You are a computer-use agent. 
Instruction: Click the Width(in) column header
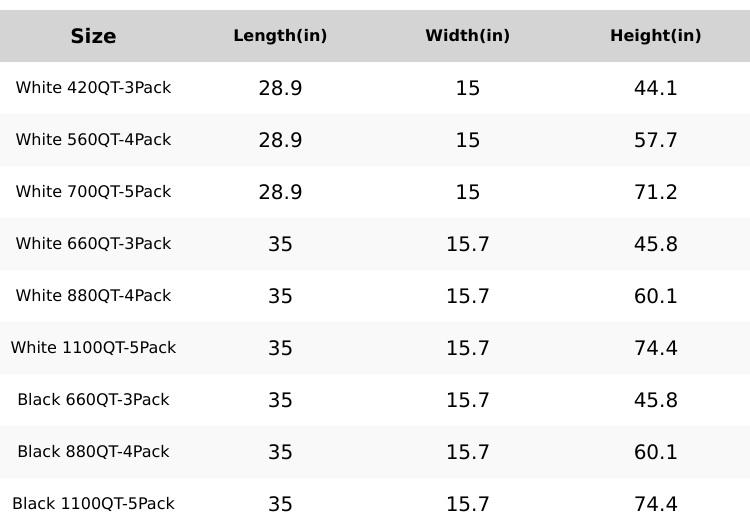click(x=467, y=36)
